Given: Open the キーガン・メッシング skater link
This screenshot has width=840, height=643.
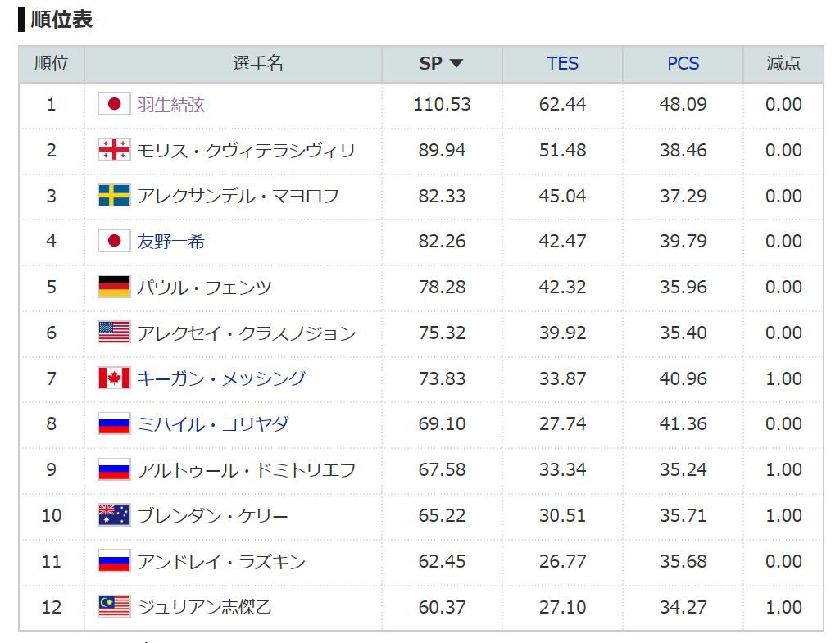Looking at the screenshot, I should click(x=221, y=378).
